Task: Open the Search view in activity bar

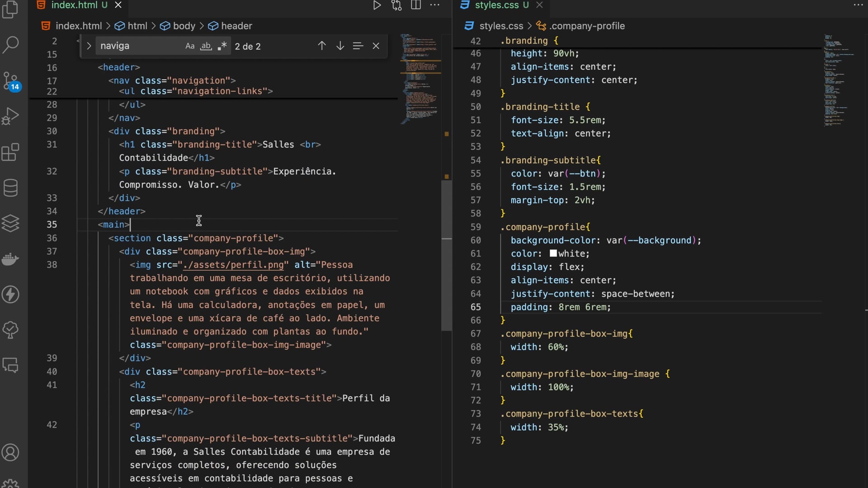Action: pyautogui.click(x=10, y=44)
